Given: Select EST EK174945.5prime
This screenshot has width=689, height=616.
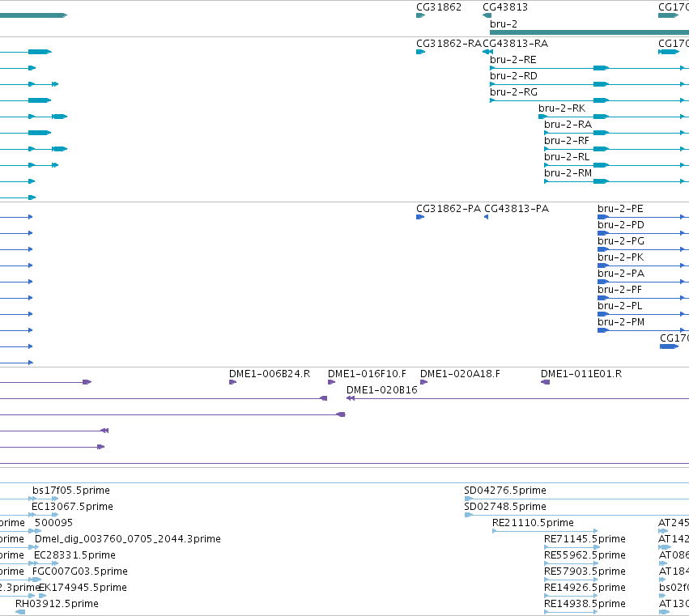Looking at the screenshot, I should [x=83, y=588].
